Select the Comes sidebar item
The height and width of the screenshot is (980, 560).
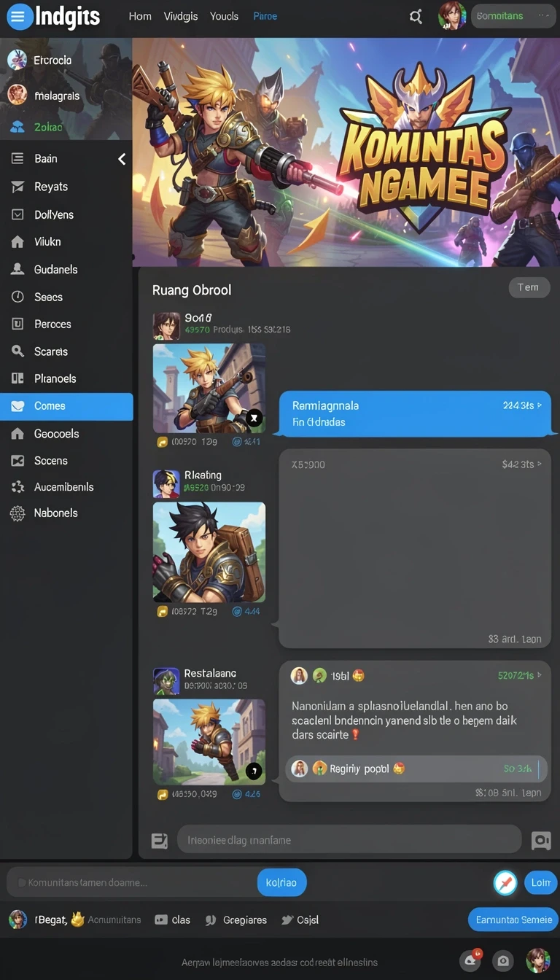click(x=66, y=406)
